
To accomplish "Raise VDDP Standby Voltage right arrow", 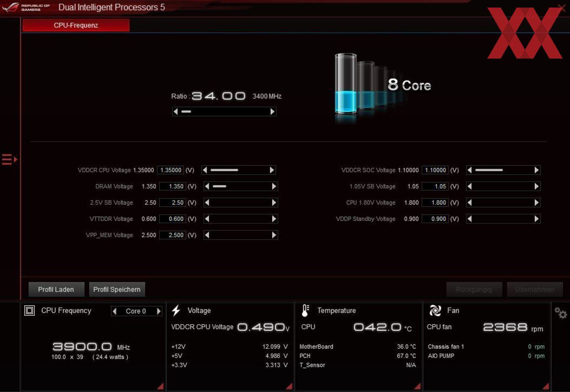I will pyautogui.click(x=536, y=219).
